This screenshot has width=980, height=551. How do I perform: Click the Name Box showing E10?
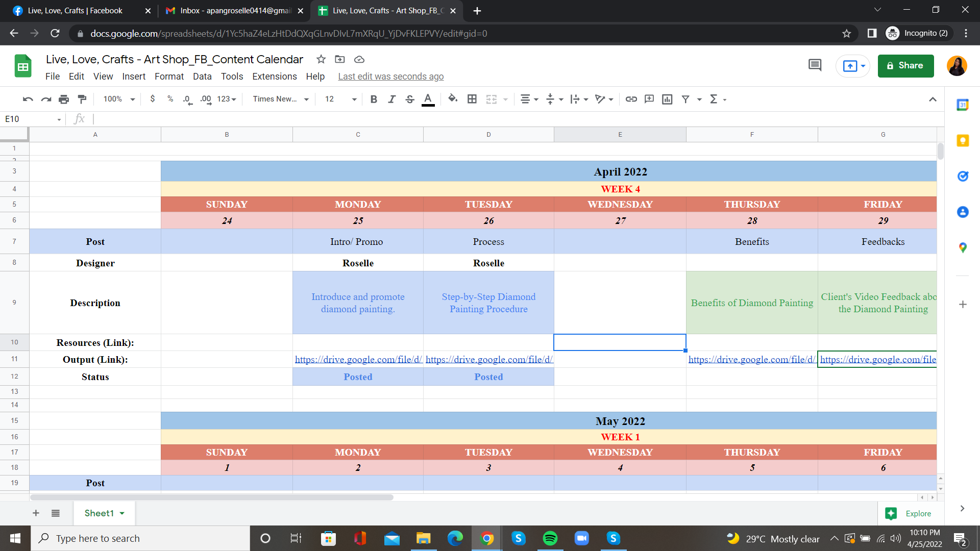[30, 119]
